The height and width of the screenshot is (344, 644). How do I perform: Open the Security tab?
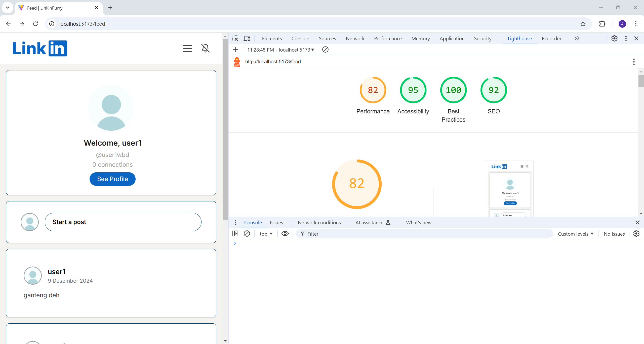click(482, 38)
